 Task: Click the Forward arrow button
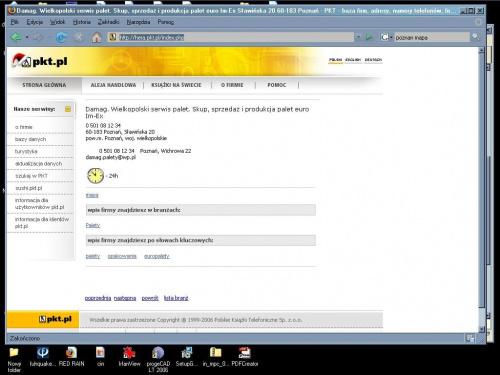click(38, 37)
